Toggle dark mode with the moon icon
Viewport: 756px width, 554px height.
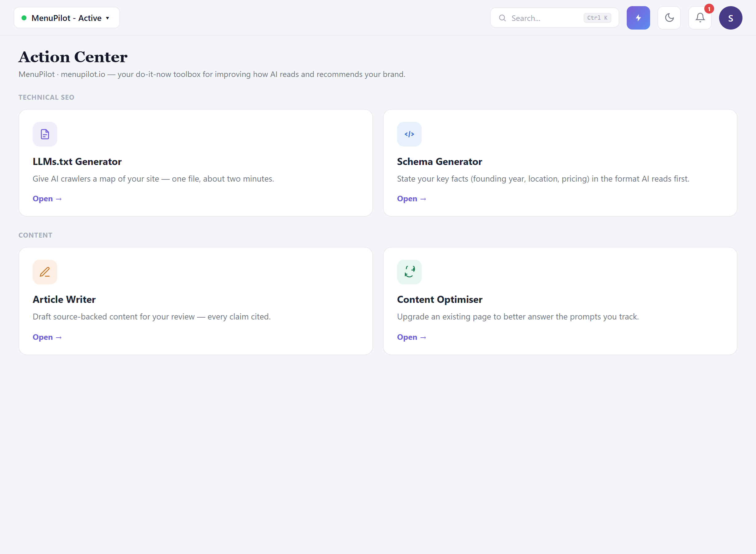(x=669, y=18)
